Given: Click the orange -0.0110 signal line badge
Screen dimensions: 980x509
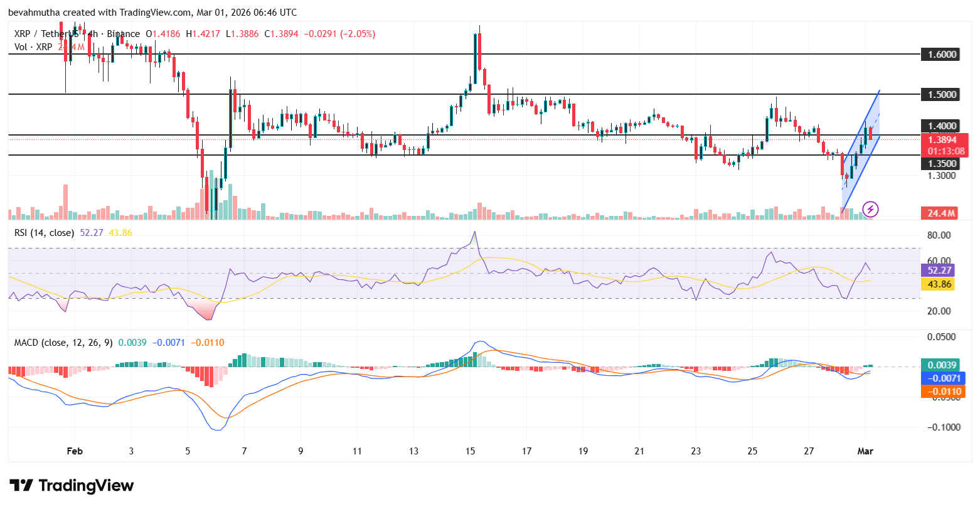Looking at the screenshot, I should (x=944, y=390).
